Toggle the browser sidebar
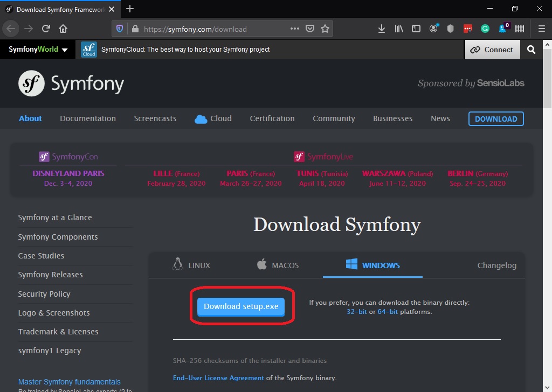552x392 pixels. tap(416, 29)
